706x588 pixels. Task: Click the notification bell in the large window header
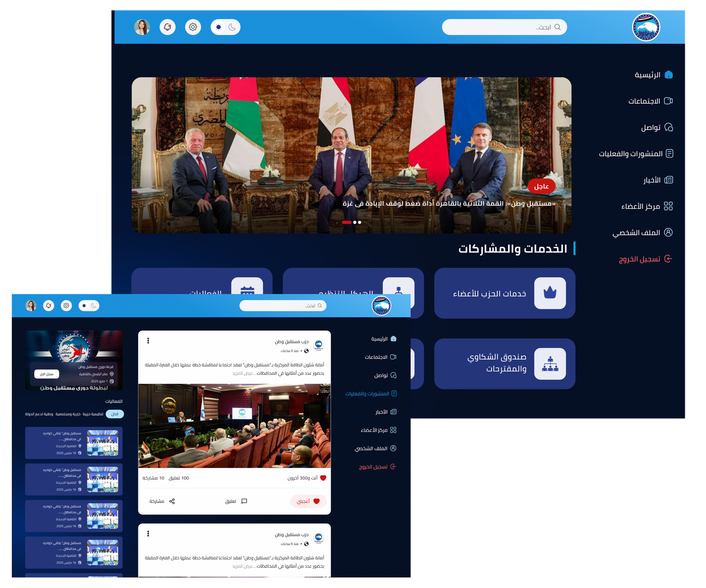(x=168, y=27)
